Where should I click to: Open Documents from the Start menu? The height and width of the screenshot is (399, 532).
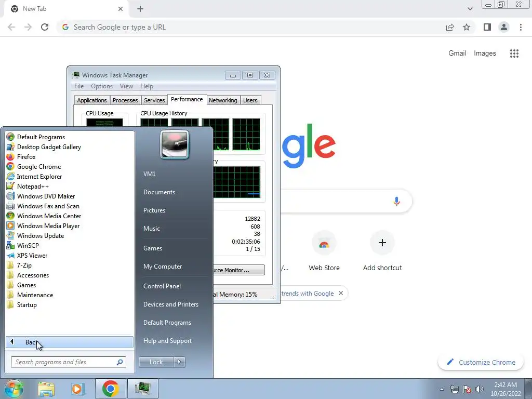[159, 192]
